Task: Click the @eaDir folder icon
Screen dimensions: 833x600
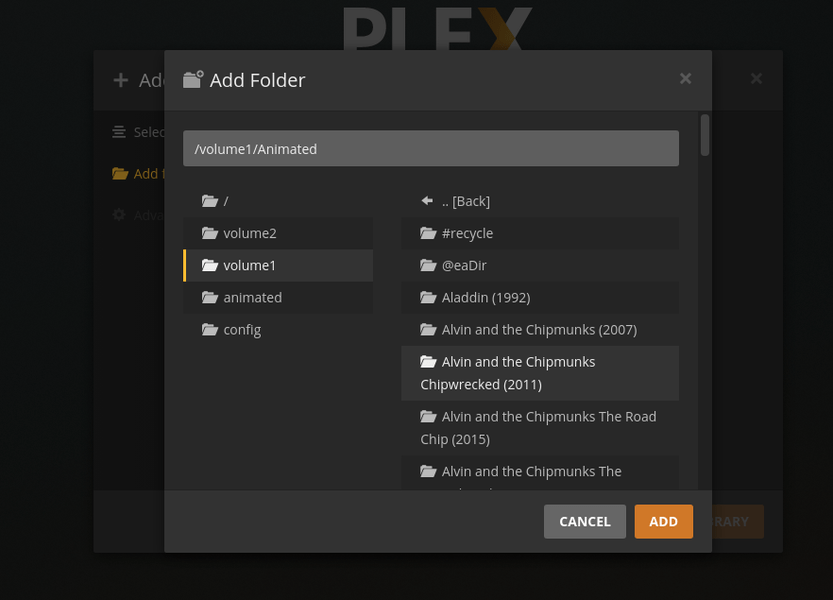Action: point(428,265)
